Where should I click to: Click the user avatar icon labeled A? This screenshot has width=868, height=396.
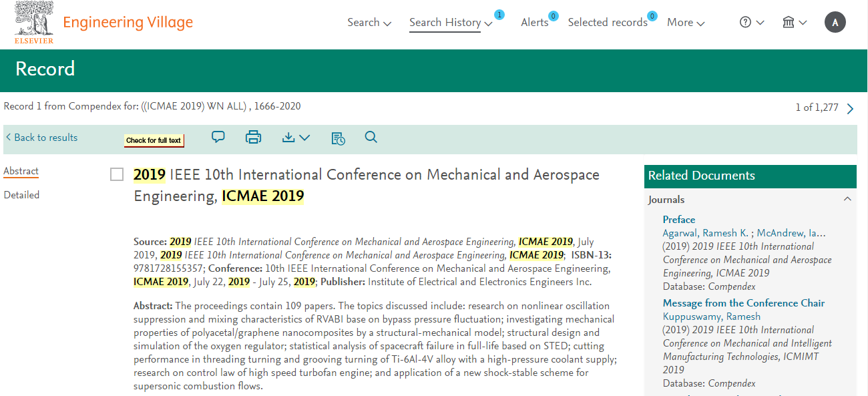pos(835,22)
